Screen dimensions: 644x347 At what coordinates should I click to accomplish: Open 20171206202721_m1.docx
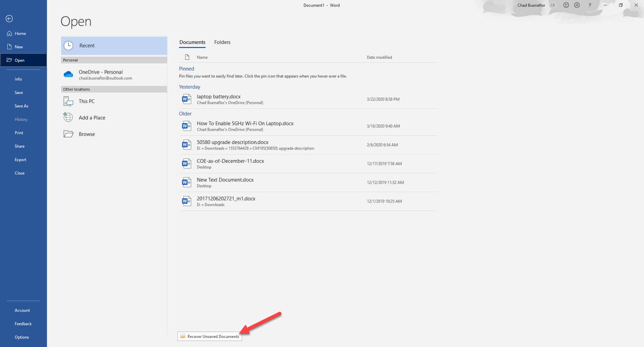[308, 201]
